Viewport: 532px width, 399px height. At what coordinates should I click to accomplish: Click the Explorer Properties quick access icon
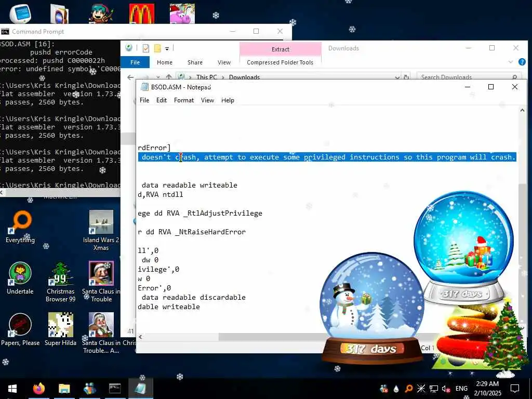click(x=146, y=48)
